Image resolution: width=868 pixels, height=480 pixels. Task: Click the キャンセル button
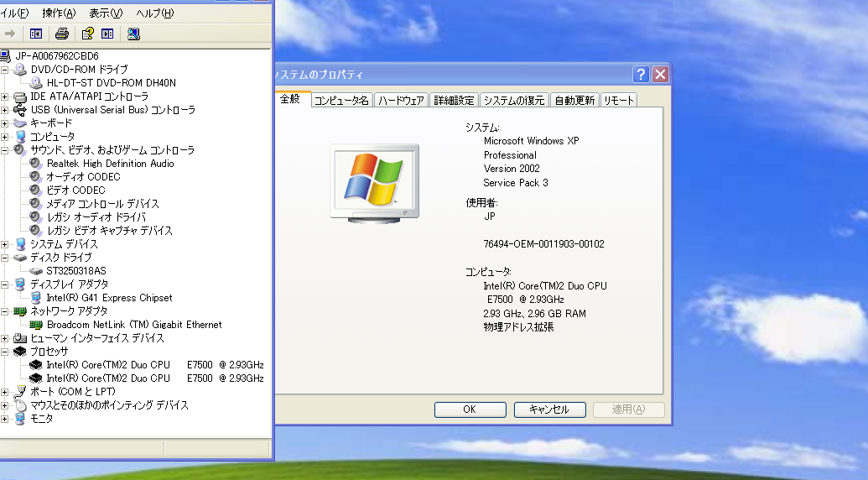[x=549, y=410]
